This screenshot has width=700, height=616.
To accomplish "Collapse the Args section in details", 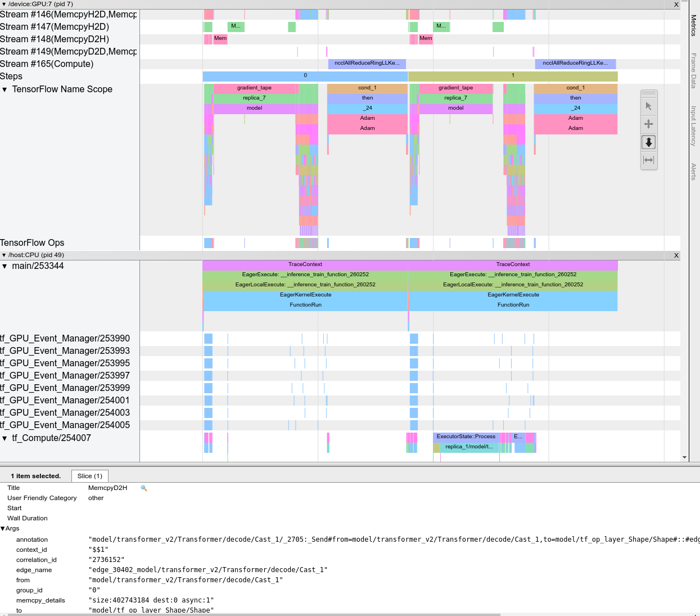I will (x=3, y=529).
